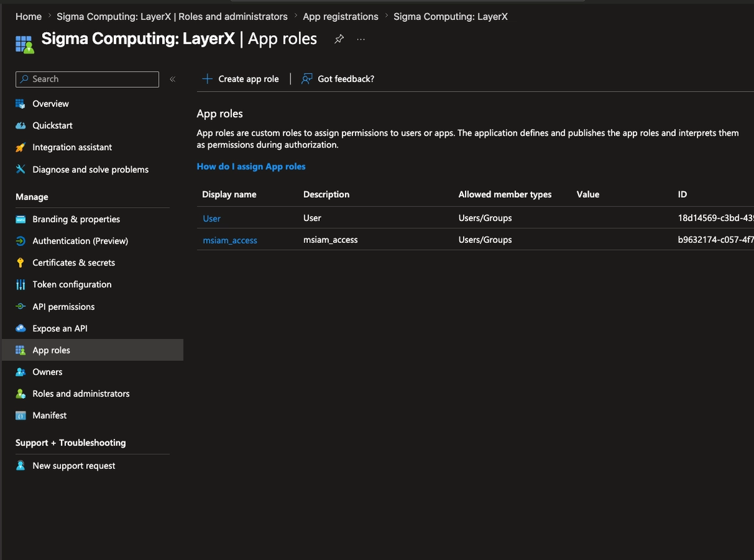Click the Got feedback person icon
This screenshot has width=754, height=560.
coord(307,79)
